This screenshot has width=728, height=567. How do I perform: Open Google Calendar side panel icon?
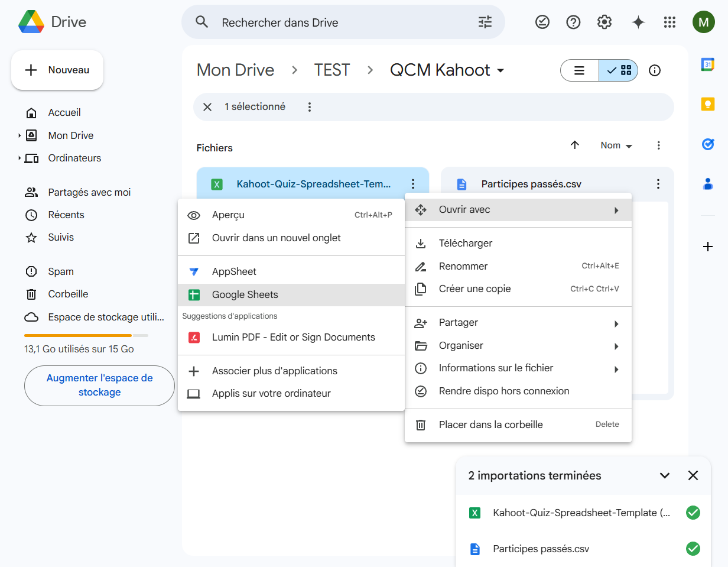[x=708, y=64]
